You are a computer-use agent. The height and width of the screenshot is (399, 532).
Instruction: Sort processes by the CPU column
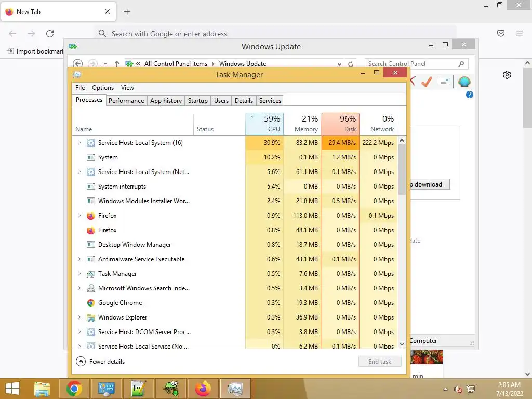point(264,124)
